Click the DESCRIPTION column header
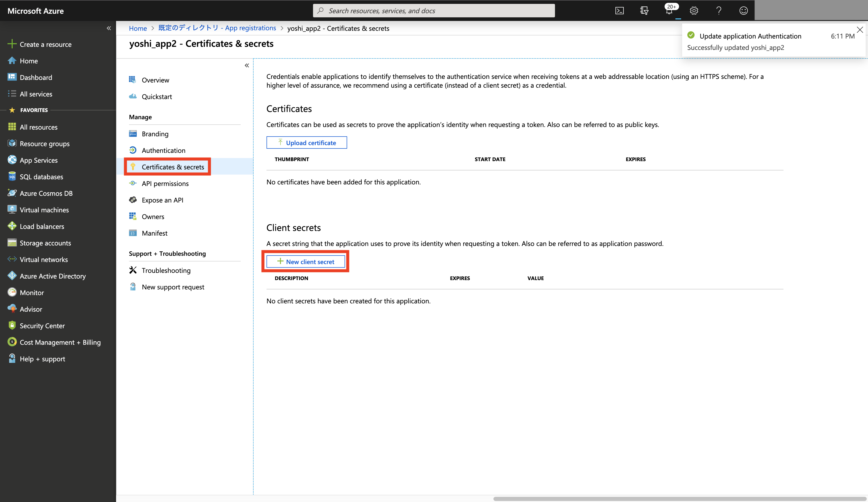Screen dimensions: 868x502 pyautogui.click(x=291, y=278)
